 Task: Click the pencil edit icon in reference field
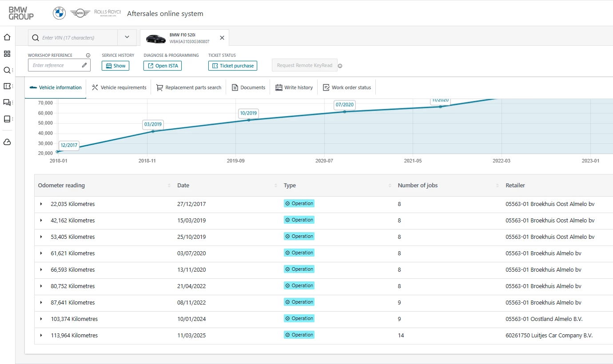click(x=84, y=65)
